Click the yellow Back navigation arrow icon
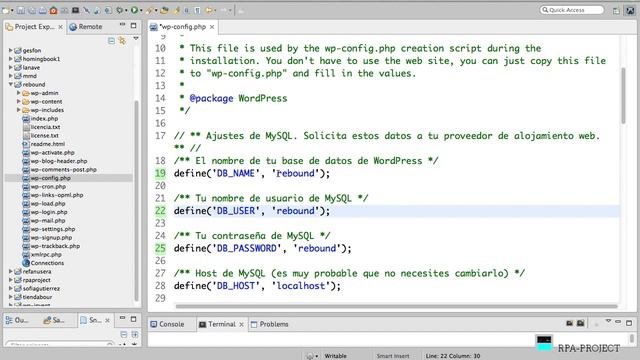Image resolution: width=640 pixels, height=360 pixels. 209,10
